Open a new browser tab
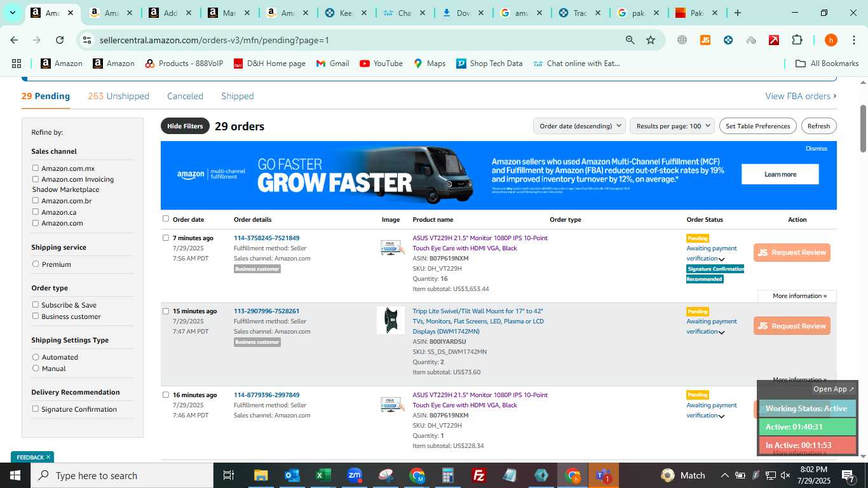Viewport: 868px width, 488px height. [737, 13]
